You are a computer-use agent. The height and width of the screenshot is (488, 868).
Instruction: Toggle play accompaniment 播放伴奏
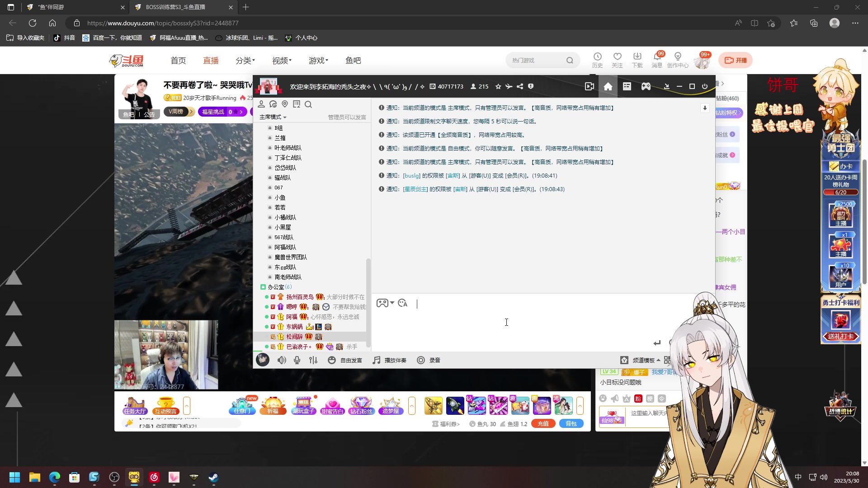click(390, 360)
